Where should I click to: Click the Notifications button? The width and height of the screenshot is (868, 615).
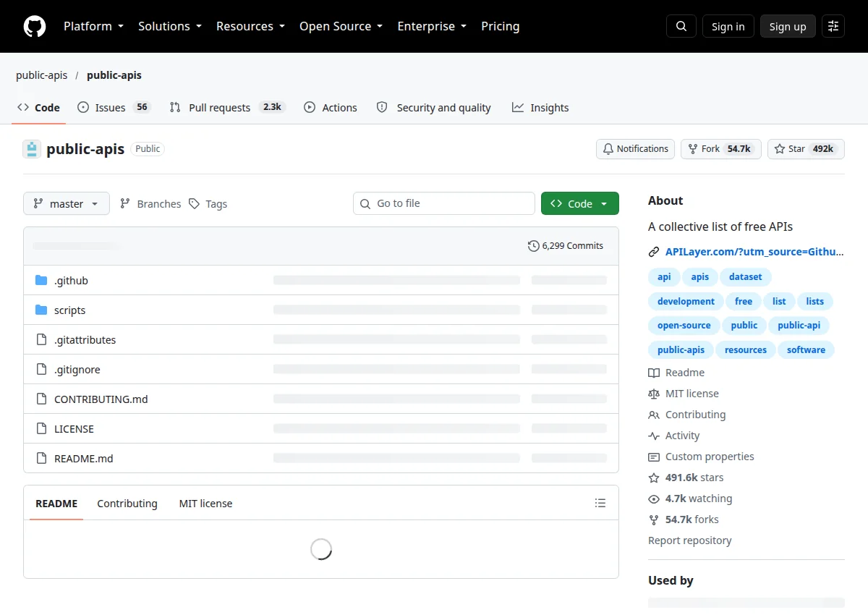coord(636,149)
